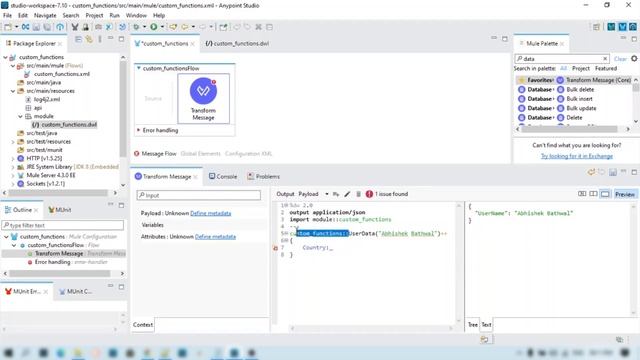Click the Mule Palette search field
Image resolution: width=640 pixels, height=360 pixels.
[562, 59]
